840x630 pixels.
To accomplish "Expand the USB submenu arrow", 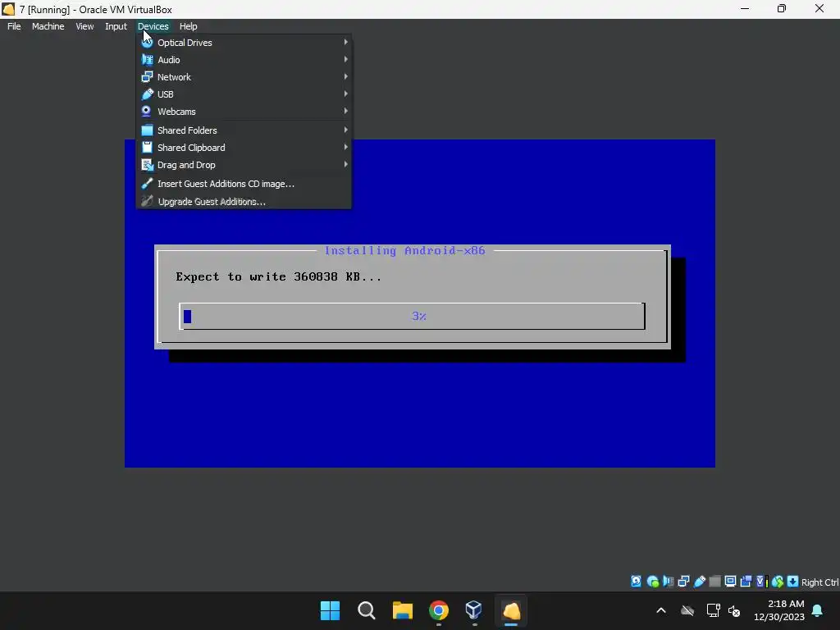I will 345,94.
